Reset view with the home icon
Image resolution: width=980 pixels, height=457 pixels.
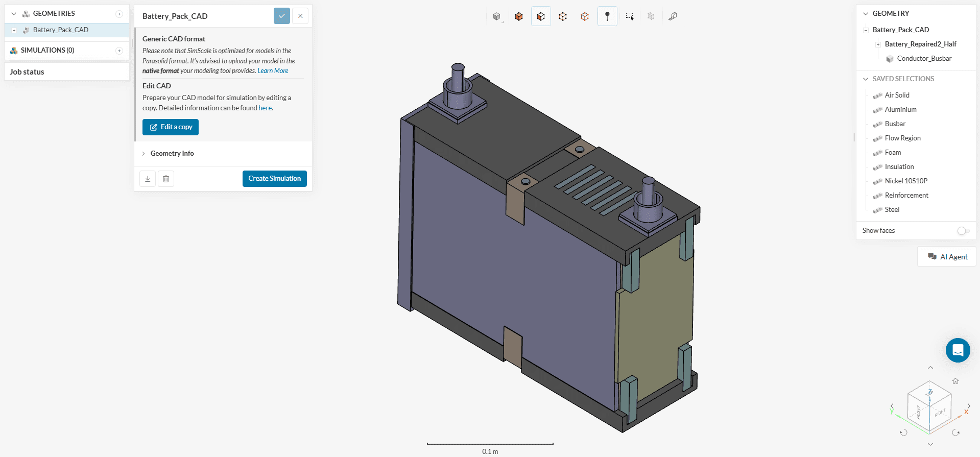pos(955,381)
